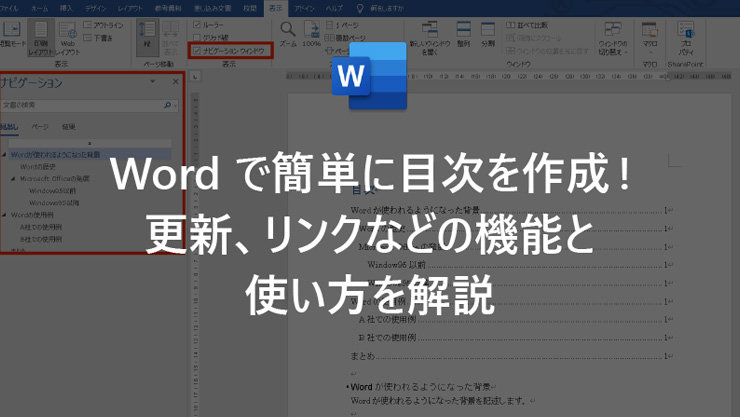
Task: Click the Tell Me search box in ribbon
Action: point(387,8)
